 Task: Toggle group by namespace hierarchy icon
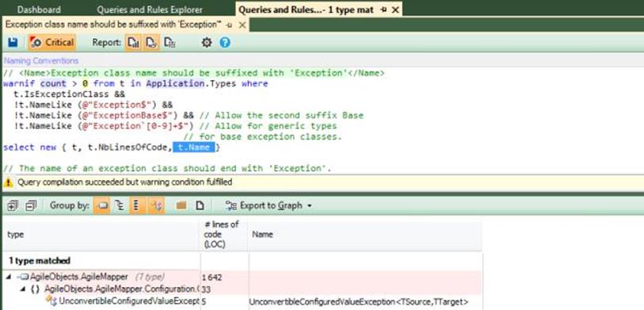coord(120,205)
